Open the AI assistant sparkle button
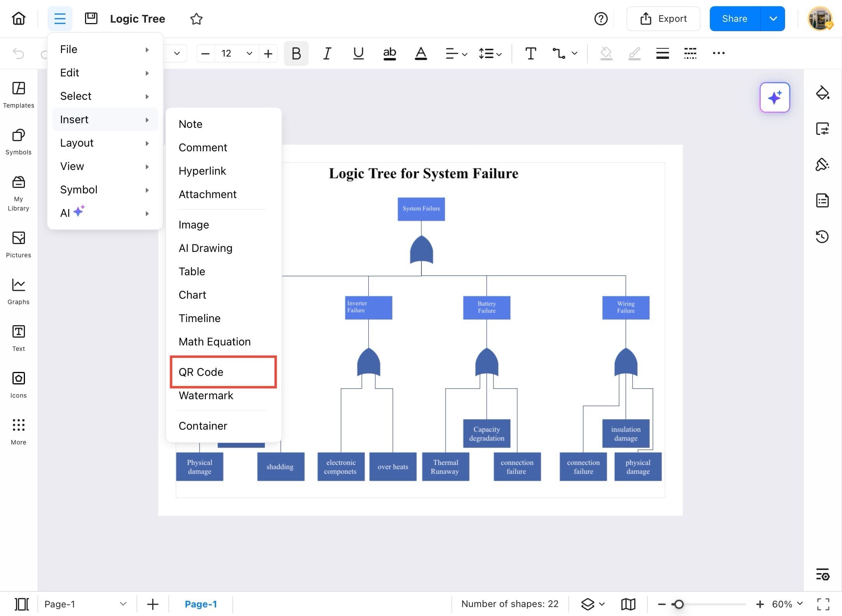 tap(775, 97)
